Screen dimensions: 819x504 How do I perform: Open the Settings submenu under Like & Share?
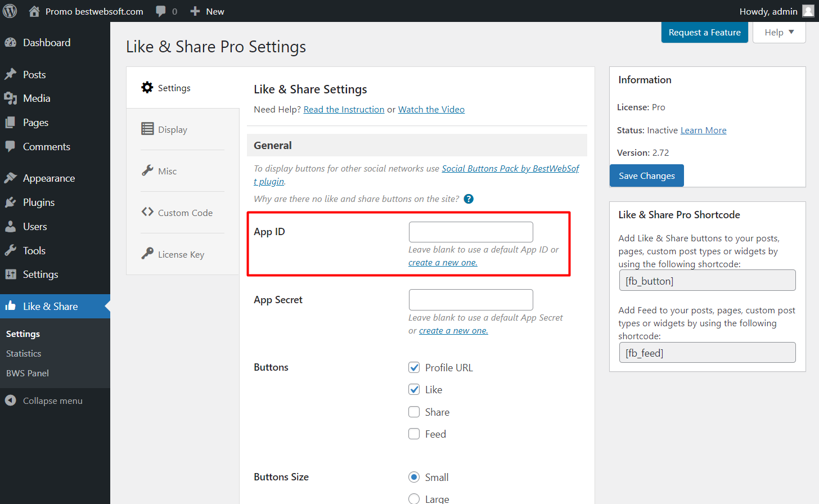pyautogui.click(x=23, y=334)
